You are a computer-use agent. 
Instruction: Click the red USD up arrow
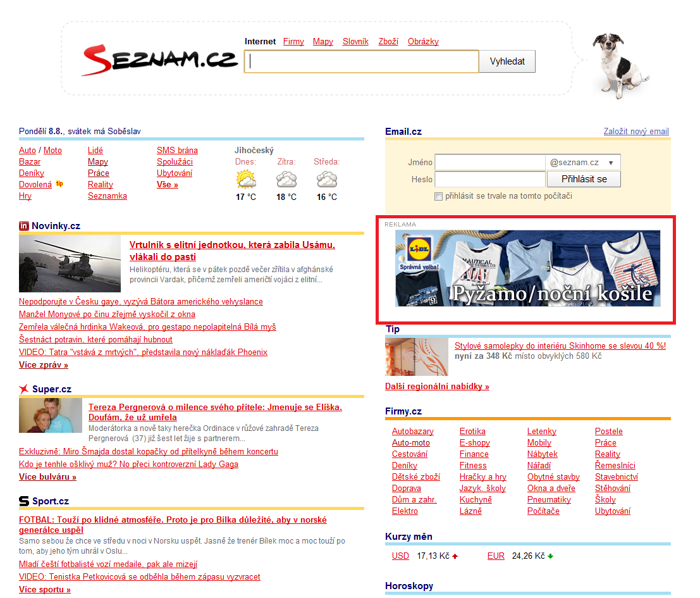[455, 556]
